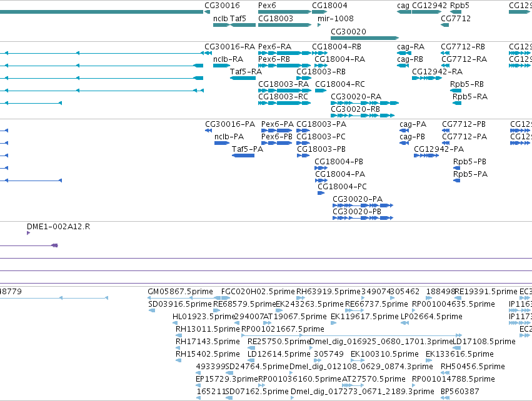Open the CG18004-RC transcript

(x=321, y=91)
